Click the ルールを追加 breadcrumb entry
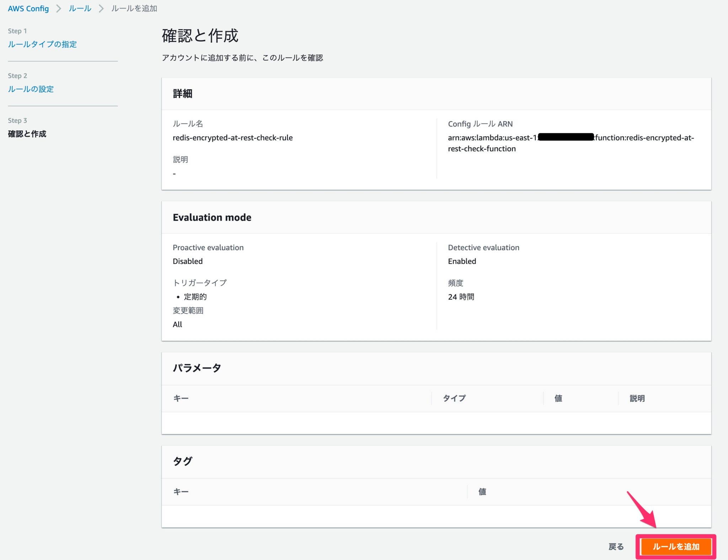This screenshot has width=728, height=560. click(x=134, y=9)
